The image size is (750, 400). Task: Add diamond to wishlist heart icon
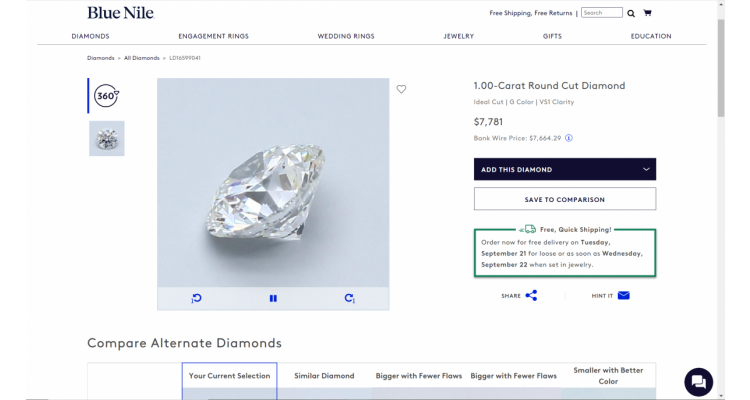pos(401,89)
